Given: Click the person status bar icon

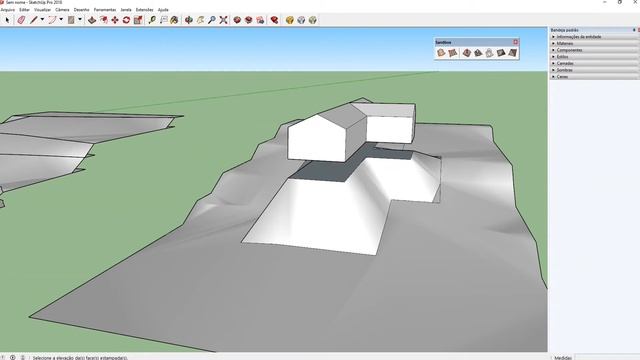Looking at the screenshot, I should coord(23,358).
